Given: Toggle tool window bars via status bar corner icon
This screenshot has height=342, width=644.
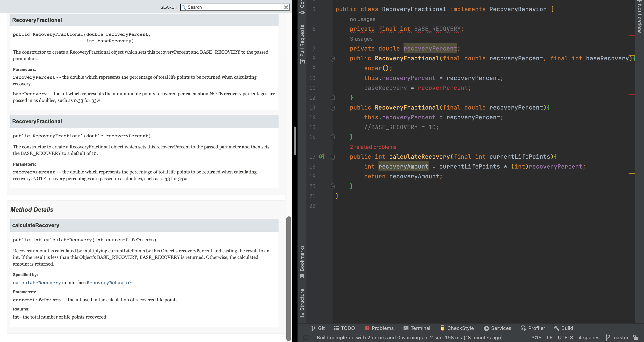Looking at the screenshot, I should [306, 338].
